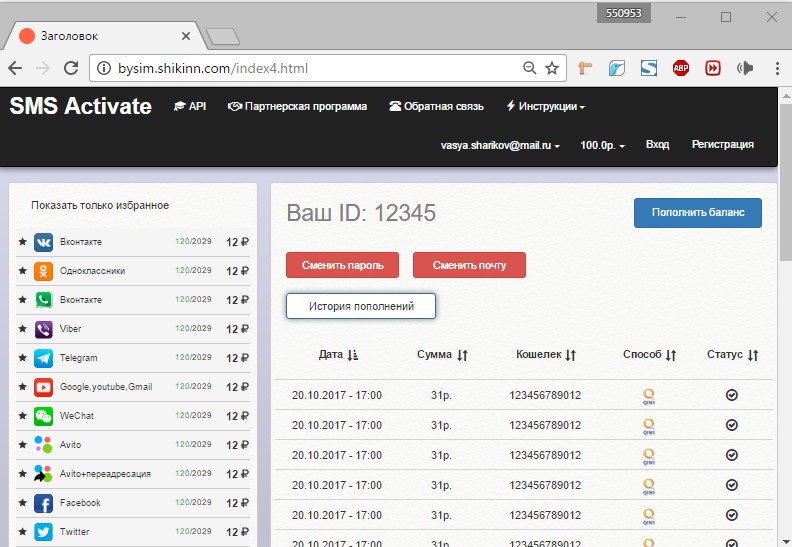
Task: Click the red fast-forward extension icon
Action: point(713,68)
